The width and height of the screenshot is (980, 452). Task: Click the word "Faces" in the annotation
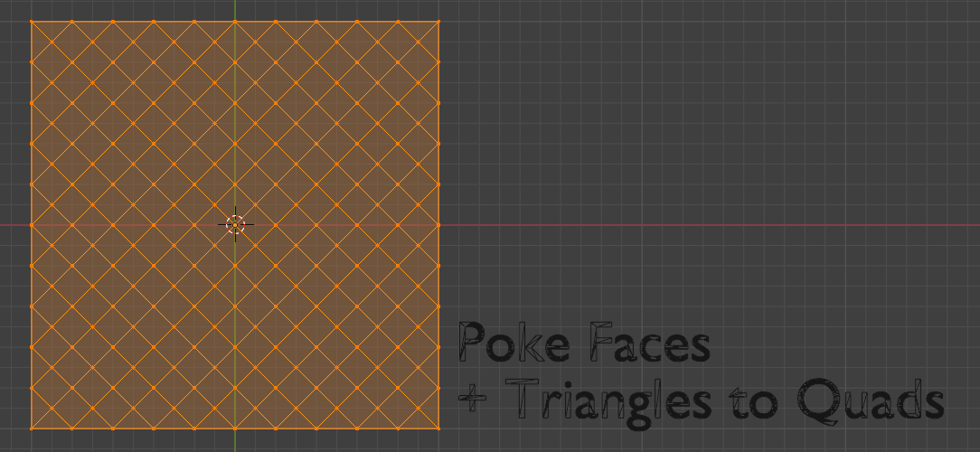coord(649,344)
